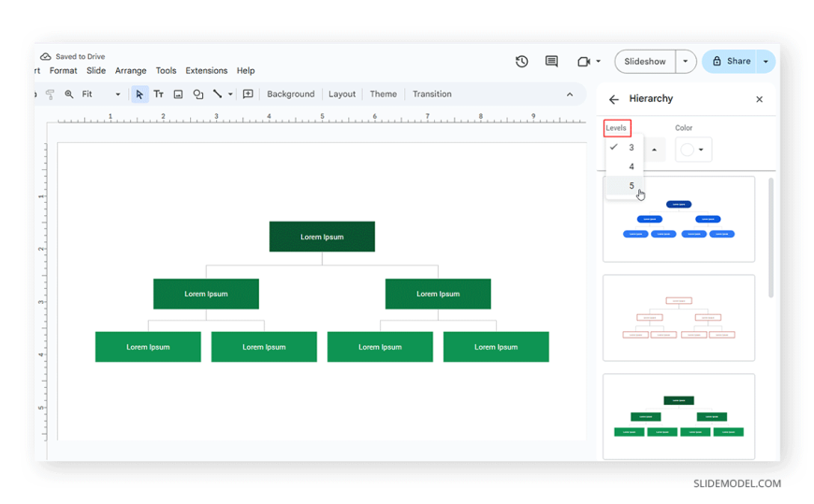The height and width of the screenshot is (504, 814).
Task: Open the Help menu
Action: click(245, 70)
